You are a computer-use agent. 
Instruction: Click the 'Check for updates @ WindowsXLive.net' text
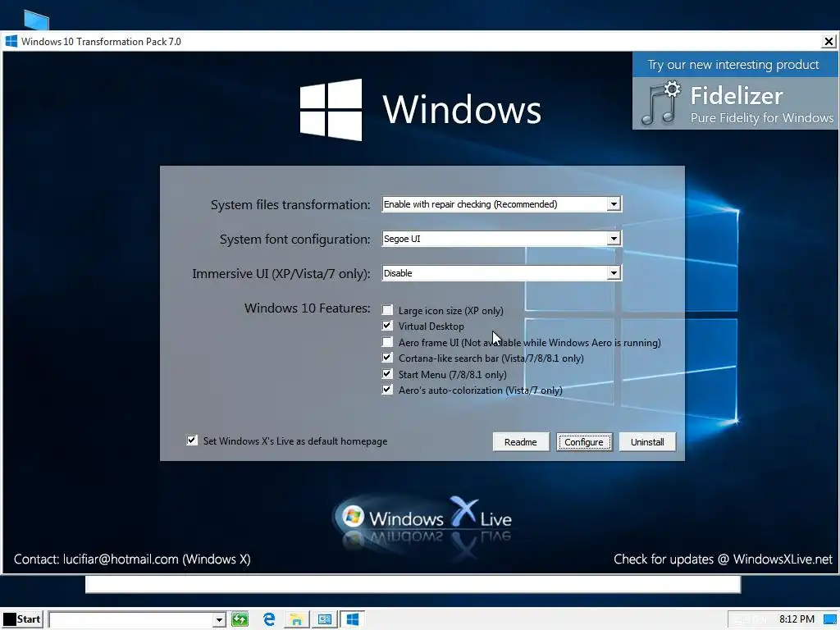(x=723, y=559)
